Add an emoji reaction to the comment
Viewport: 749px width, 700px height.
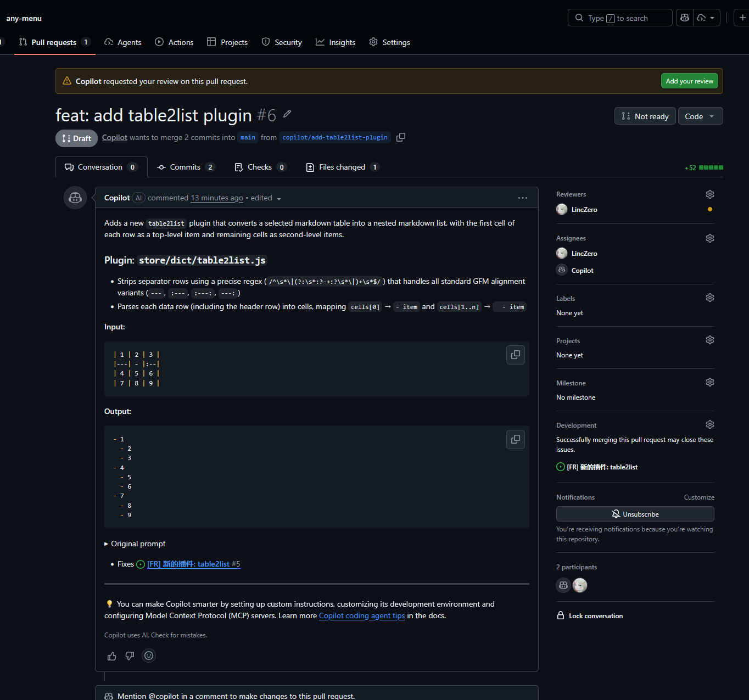tap(149, 656)
